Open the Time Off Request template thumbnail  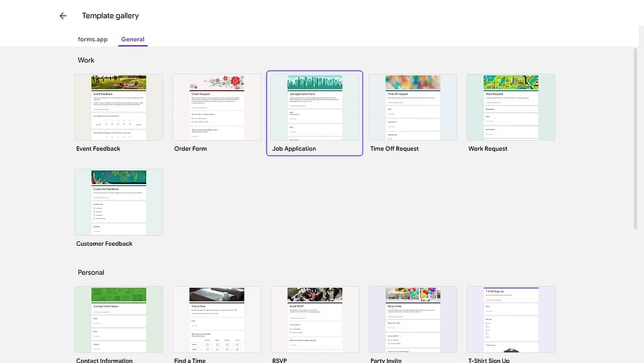[x=413, y=107]
